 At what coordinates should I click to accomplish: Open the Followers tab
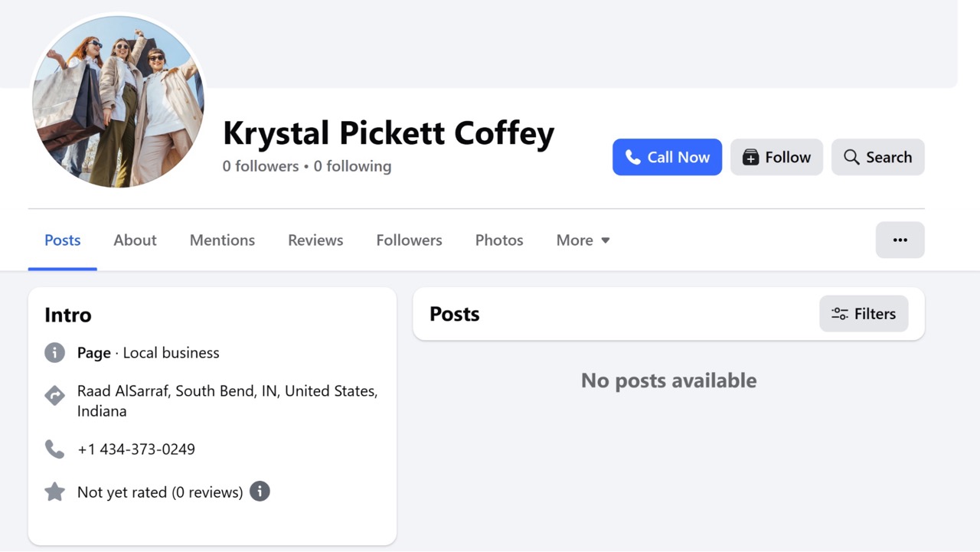click(409, 240)
